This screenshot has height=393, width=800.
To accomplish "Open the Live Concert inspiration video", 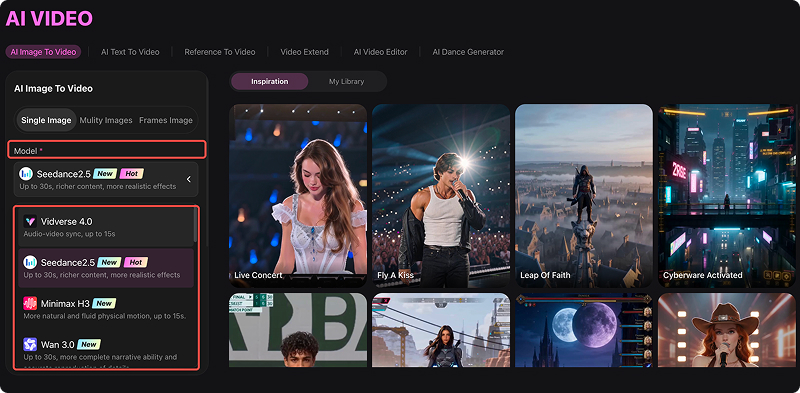I will (x=298, y=196).
